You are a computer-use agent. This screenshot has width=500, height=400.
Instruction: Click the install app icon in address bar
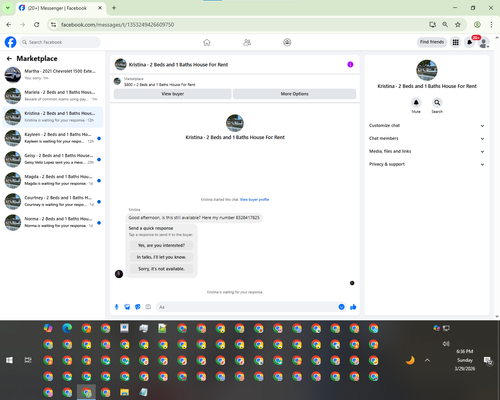[432, 25]
